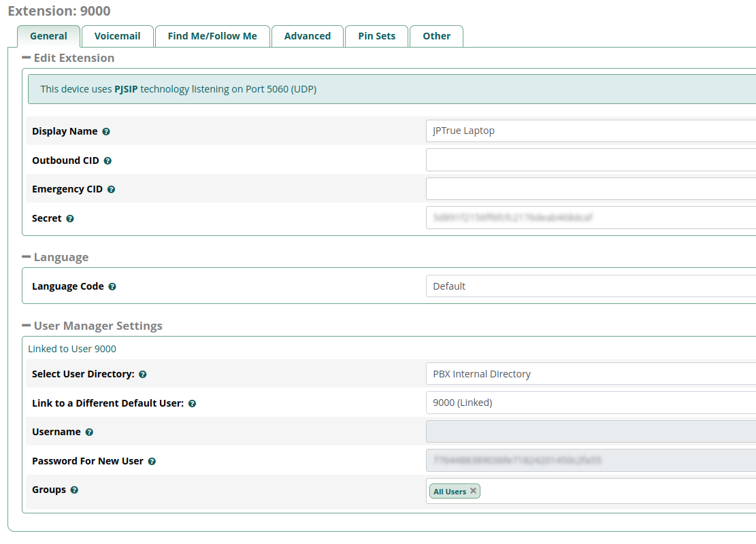Click Language Code help icon

click(x=112, y=287)
